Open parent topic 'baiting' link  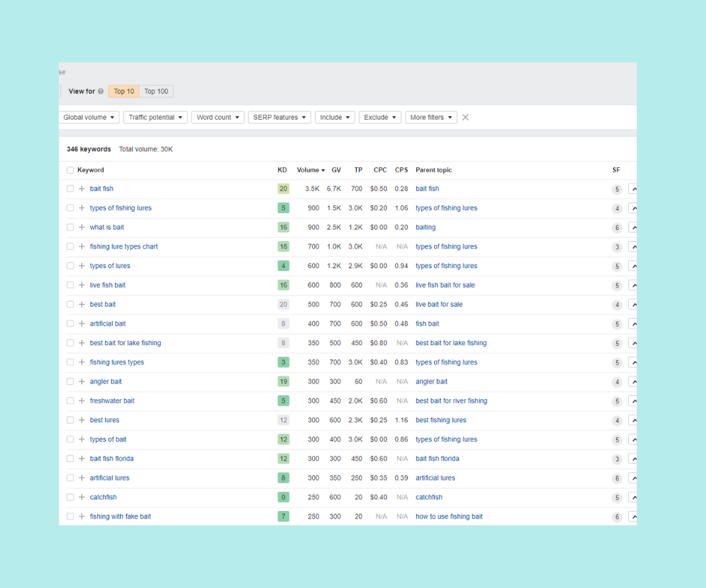point(426,227)
